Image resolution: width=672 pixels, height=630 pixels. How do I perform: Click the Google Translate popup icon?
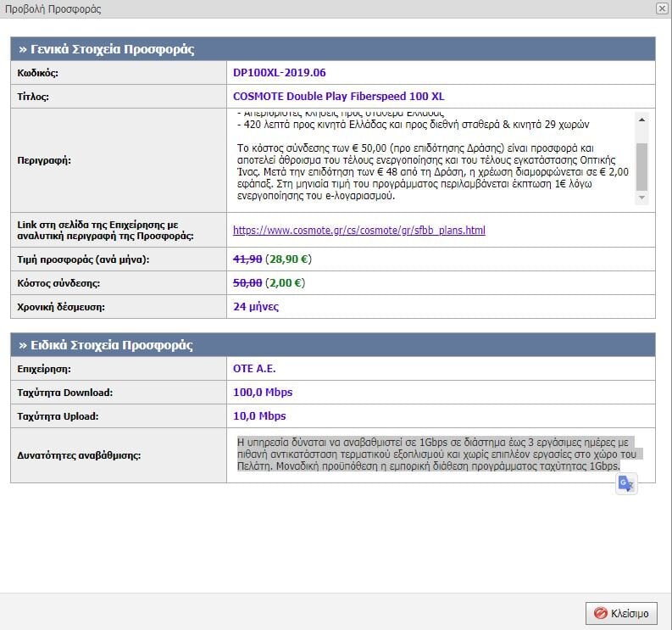pos(626,484)
